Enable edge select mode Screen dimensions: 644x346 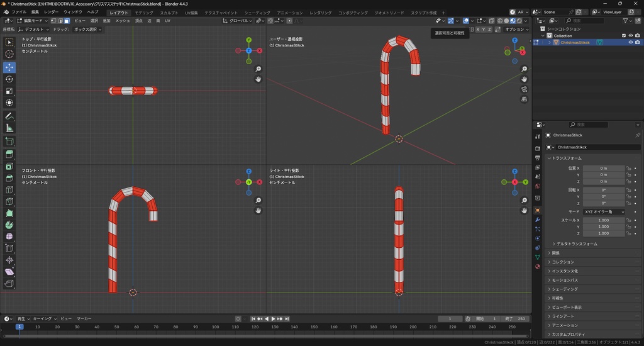pos(60,21)
